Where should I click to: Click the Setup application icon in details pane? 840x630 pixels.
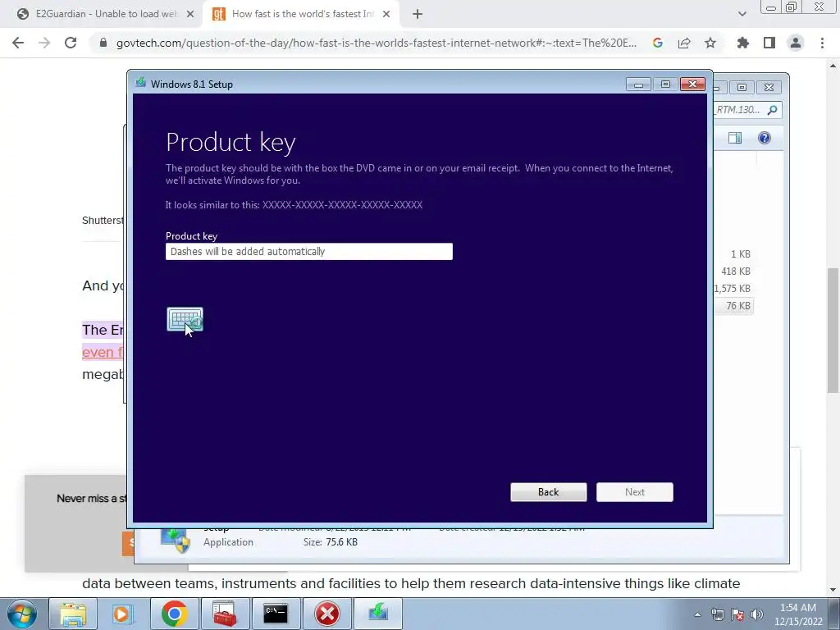coord(176,540)
